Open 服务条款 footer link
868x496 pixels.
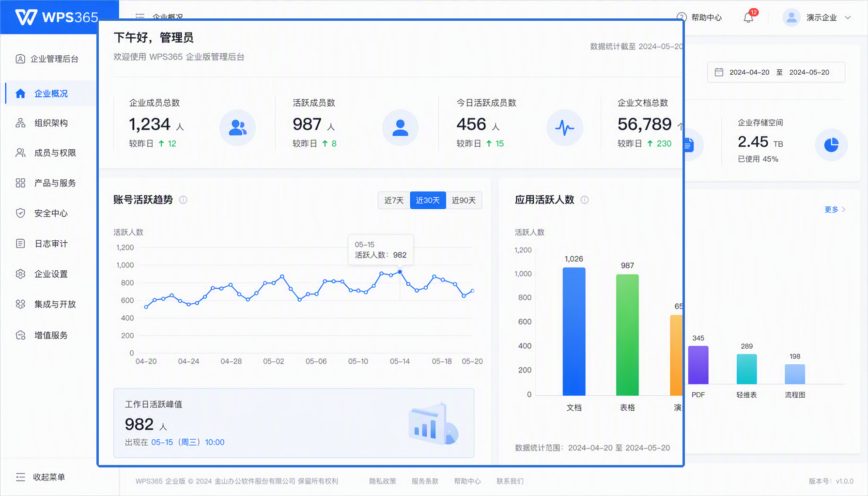tap(425, 481)
